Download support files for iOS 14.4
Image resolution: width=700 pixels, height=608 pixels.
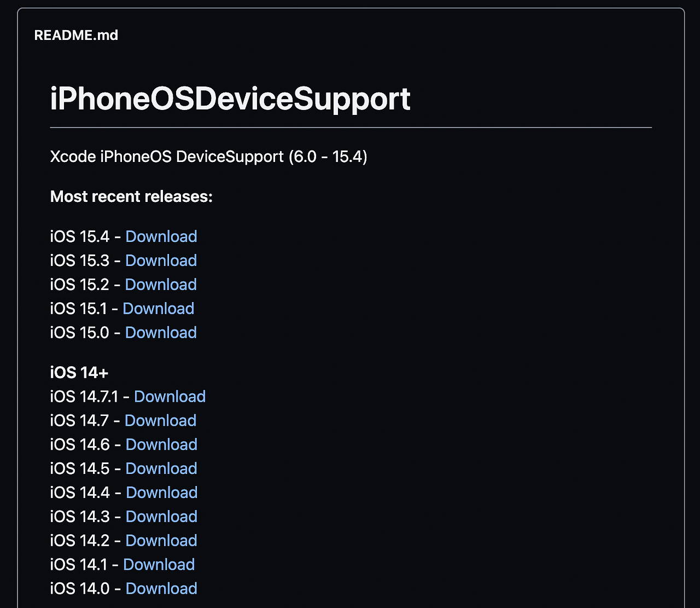(x=161, y=493)
